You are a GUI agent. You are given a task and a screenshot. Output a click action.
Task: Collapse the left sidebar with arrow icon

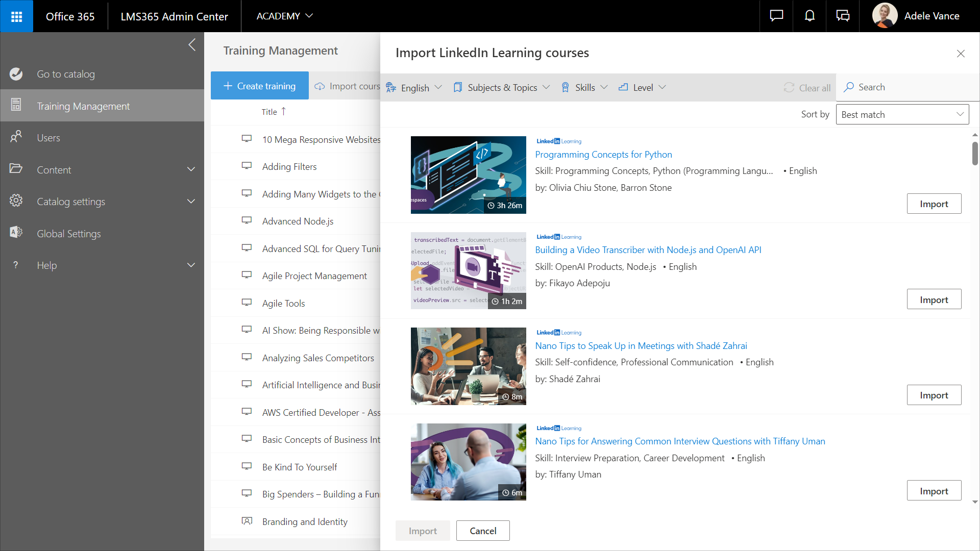coord(192,45)
